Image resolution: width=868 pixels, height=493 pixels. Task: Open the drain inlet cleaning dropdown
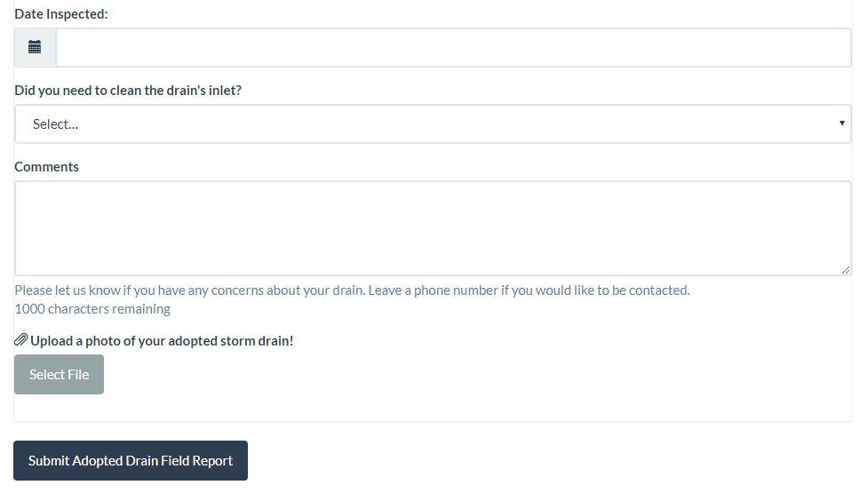tap(433, 124)
